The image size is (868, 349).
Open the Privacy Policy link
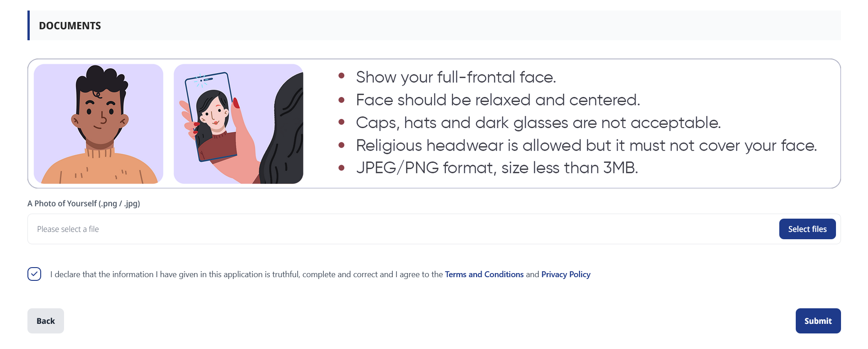(566, 274)
